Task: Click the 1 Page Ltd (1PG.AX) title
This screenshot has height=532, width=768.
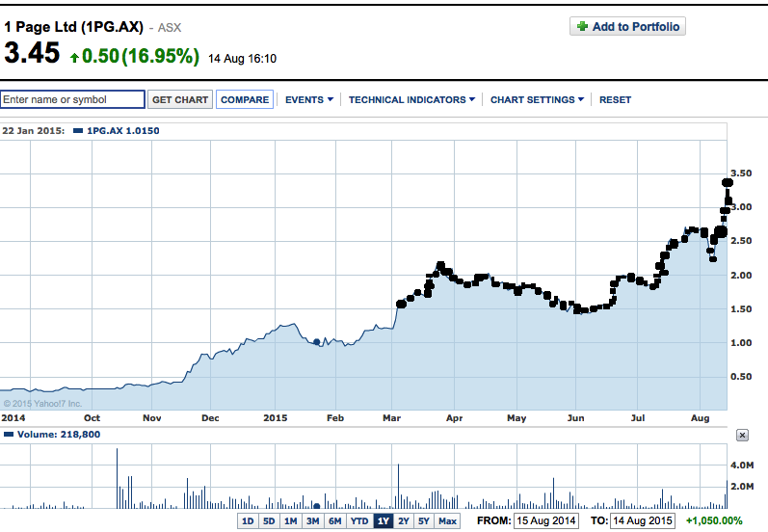Action: click(73, 26)
